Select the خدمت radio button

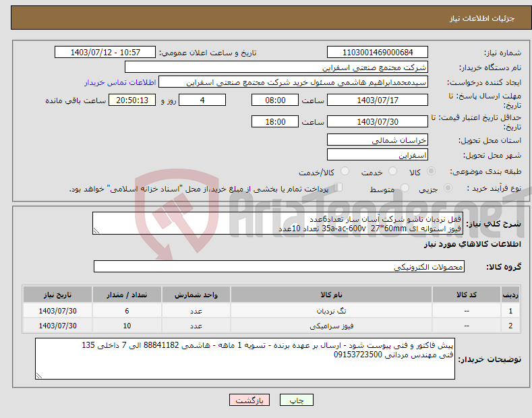(x=392, y=171)
